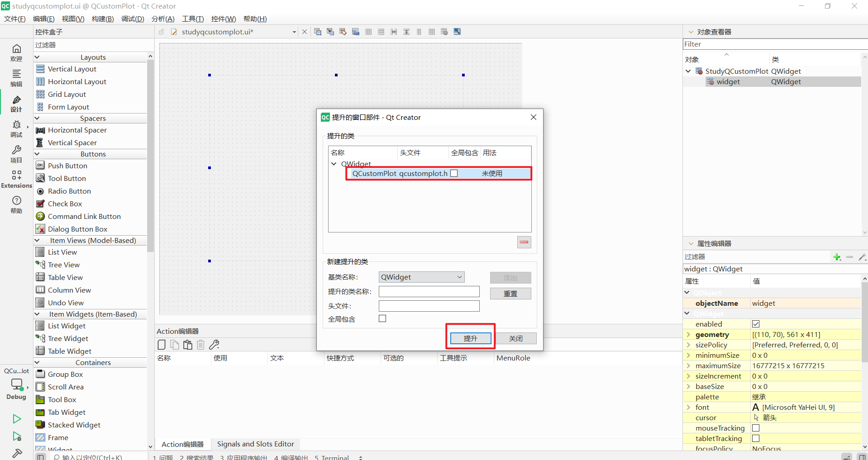868x460 pixels.
Task: Collapse the QWidget node in promoted classes
Action: (x=334, y=164)
